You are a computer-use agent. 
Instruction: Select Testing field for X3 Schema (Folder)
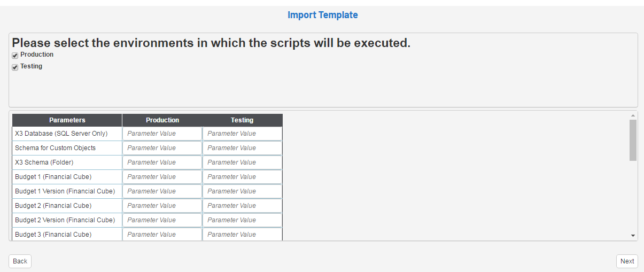[242, 162]
